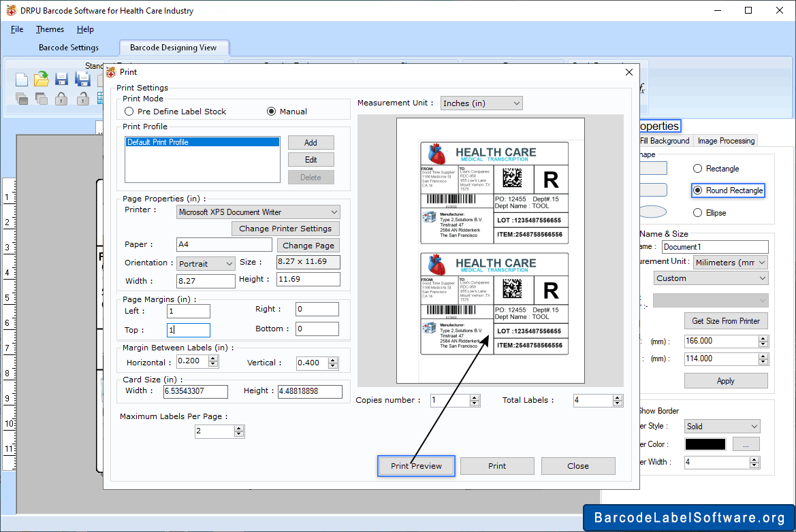Close the Print dialog with X
Image resolution: width=796 pixels, height=532 pixels.
pos(629,72)
